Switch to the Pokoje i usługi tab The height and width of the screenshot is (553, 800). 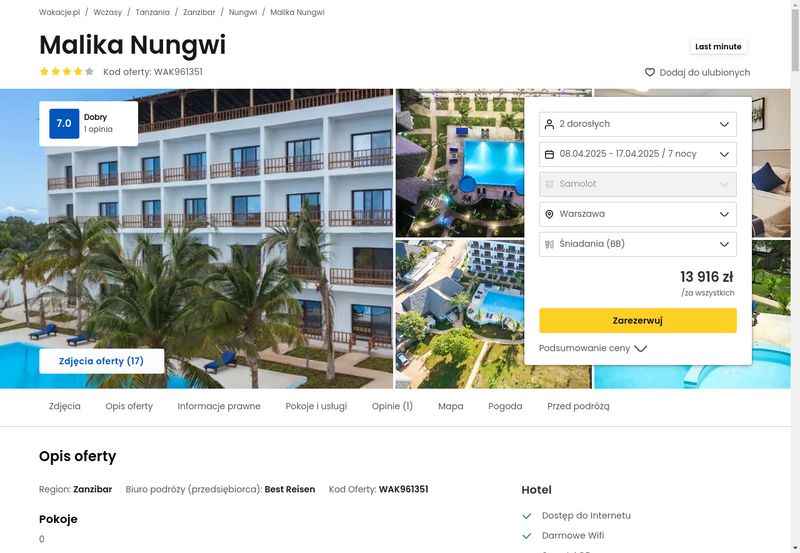316,406
